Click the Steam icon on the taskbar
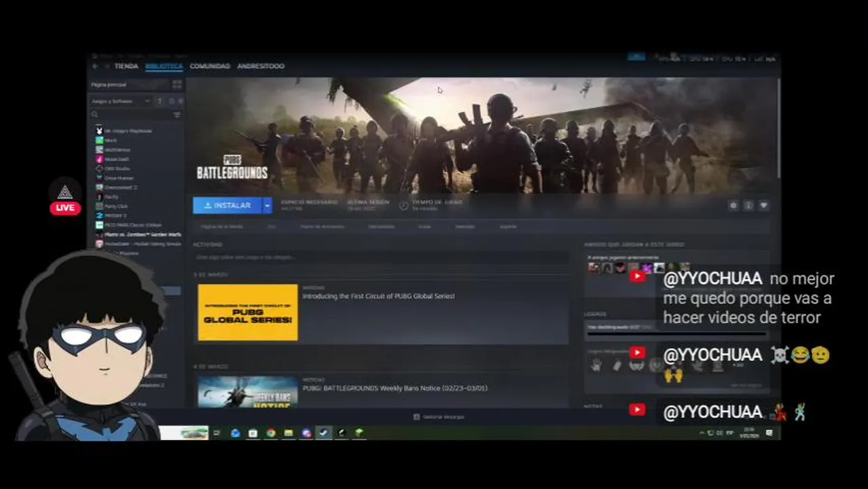 (x=323, y=433)
